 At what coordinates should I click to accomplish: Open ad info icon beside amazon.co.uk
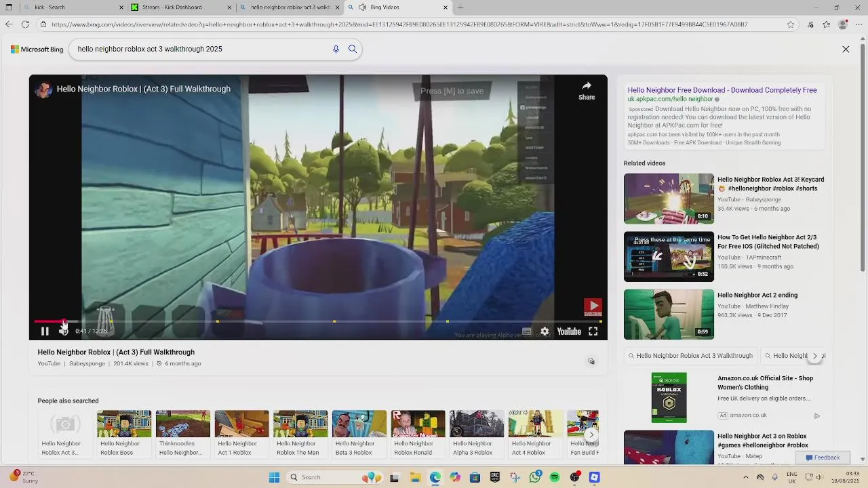[x=816, y=415]
